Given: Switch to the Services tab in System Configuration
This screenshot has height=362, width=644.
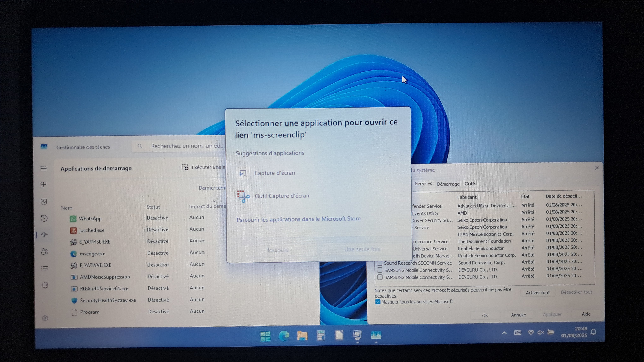Looking at the screenshot, I should coord(423,184).
